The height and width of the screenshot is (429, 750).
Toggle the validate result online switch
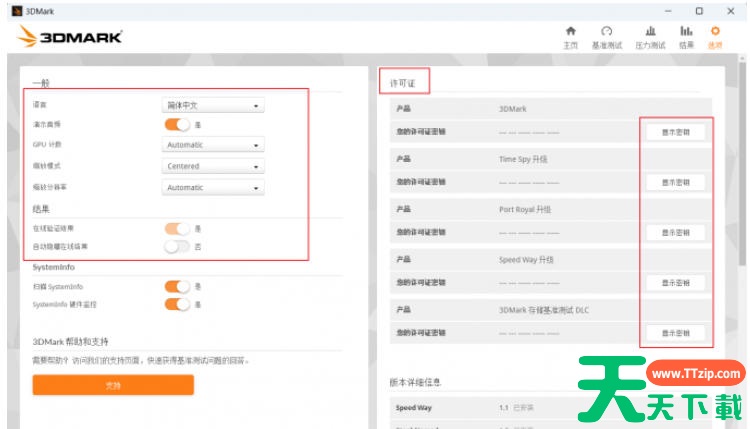[x=177, y=229]
